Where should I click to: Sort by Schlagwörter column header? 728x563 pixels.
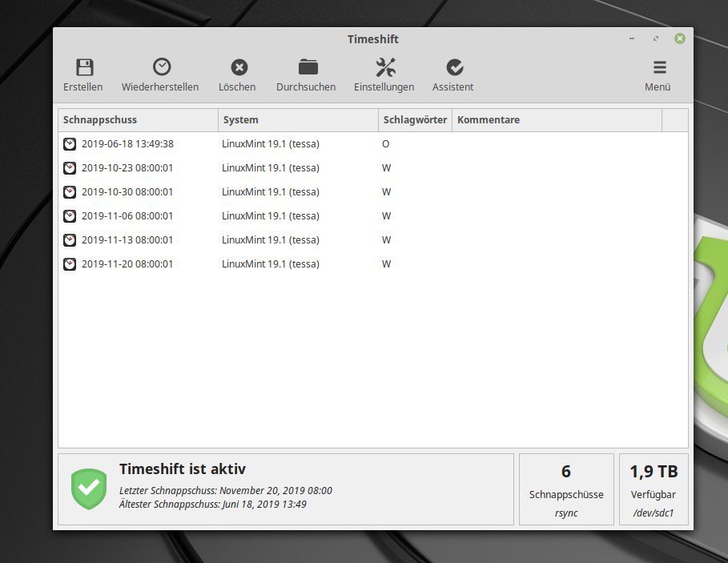pos(415,120)
